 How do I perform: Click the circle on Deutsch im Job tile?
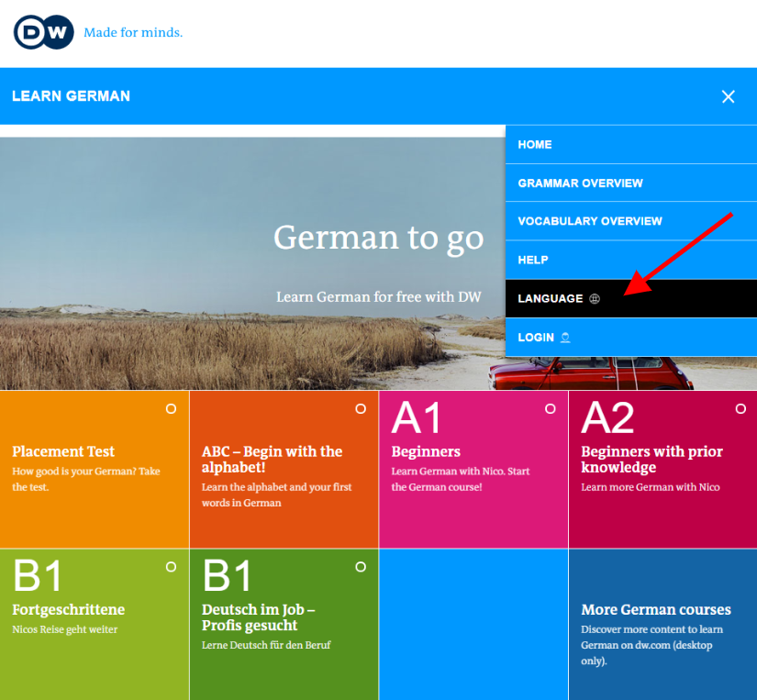pos(361,568)
